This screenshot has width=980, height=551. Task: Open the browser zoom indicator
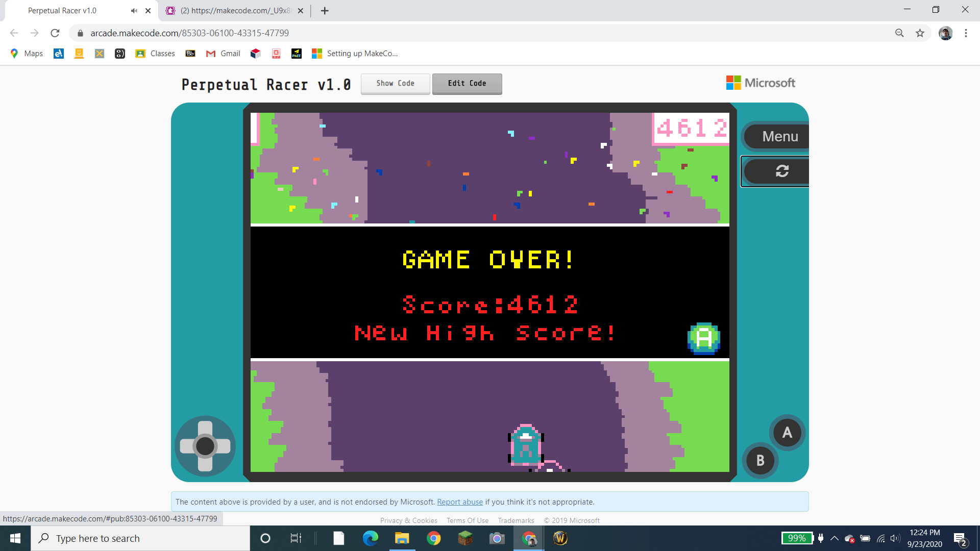click(x=899, y=33)
